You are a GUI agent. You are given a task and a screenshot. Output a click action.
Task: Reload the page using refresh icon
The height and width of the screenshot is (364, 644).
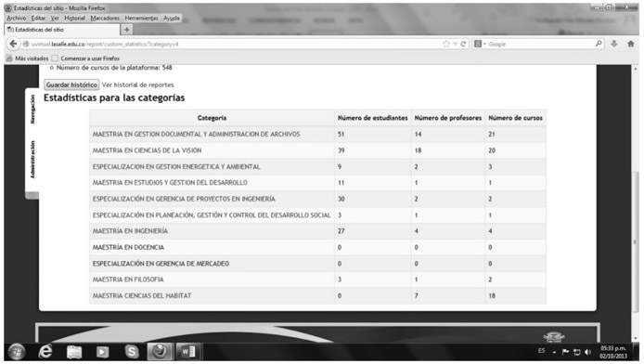(463, 44)
